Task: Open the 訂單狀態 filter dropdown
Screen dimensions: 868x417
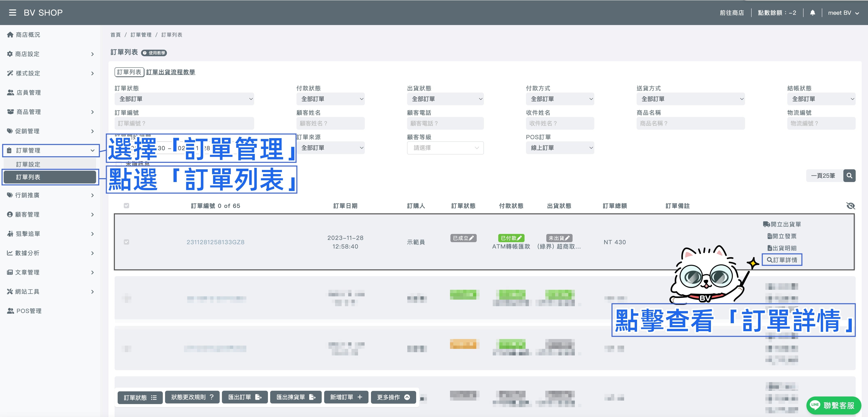Action: [x=184, y=99]
